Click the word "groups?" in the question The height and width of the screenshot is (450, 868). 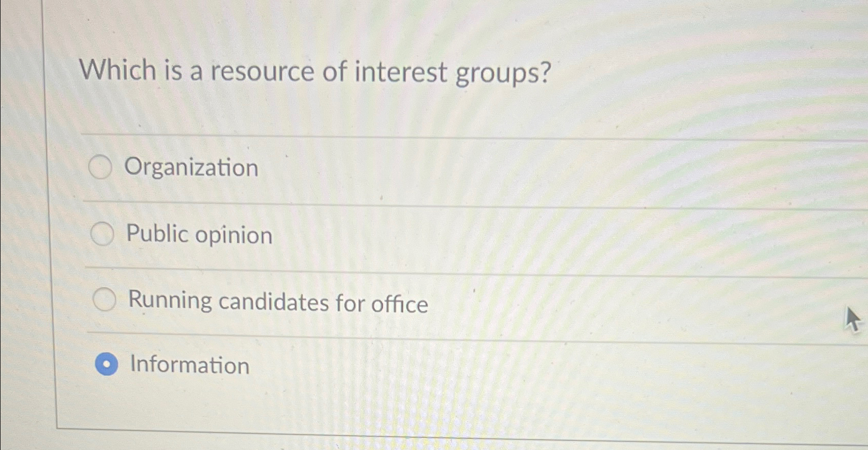(x=503, y=73)
